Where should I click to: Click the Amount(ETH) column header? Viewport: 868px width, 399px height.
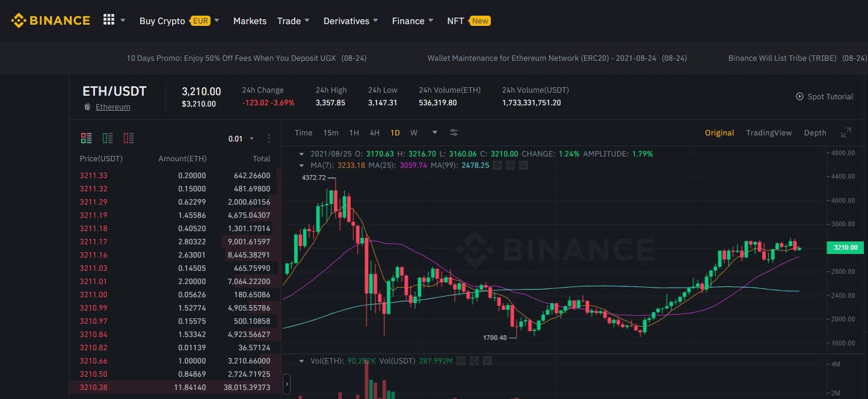pos(182,159)
